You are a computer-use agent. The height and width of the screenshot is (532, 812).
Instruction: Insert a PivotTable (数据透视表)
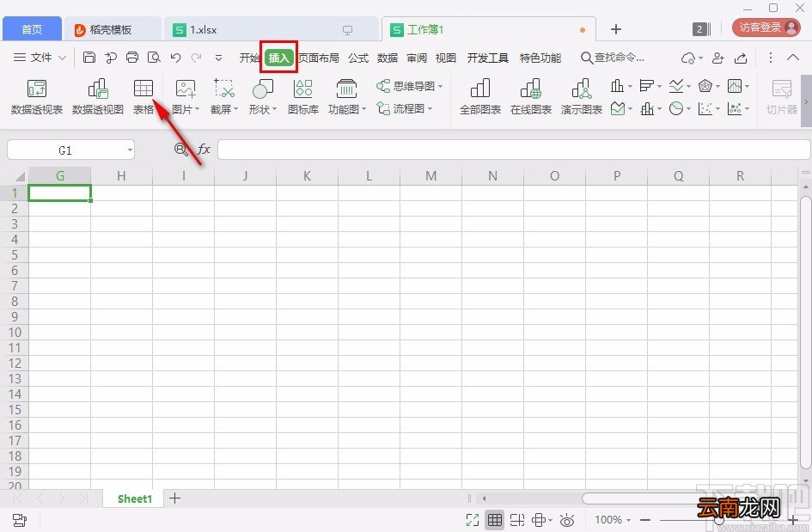click(37, 96)
